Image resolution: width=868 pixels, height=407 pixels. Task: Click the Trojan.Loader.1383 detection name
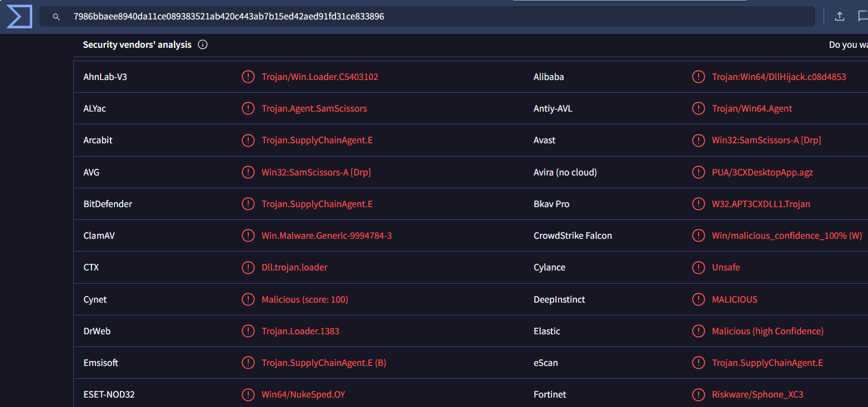click(300, 331)
